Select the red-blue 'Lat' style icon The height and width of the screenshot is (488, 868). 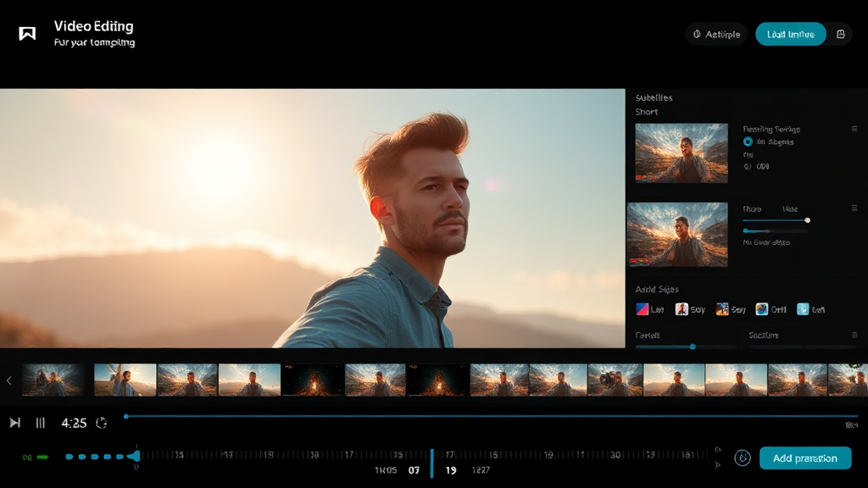[x=643, y=310]
